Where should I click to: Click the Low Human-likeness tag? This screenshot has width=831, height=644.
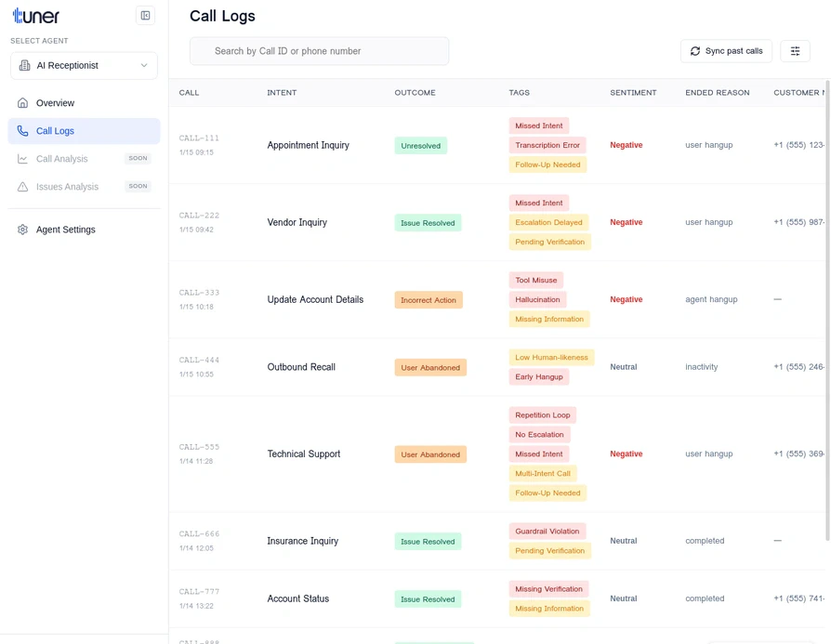pyautogui.click(x=551, y=357)
